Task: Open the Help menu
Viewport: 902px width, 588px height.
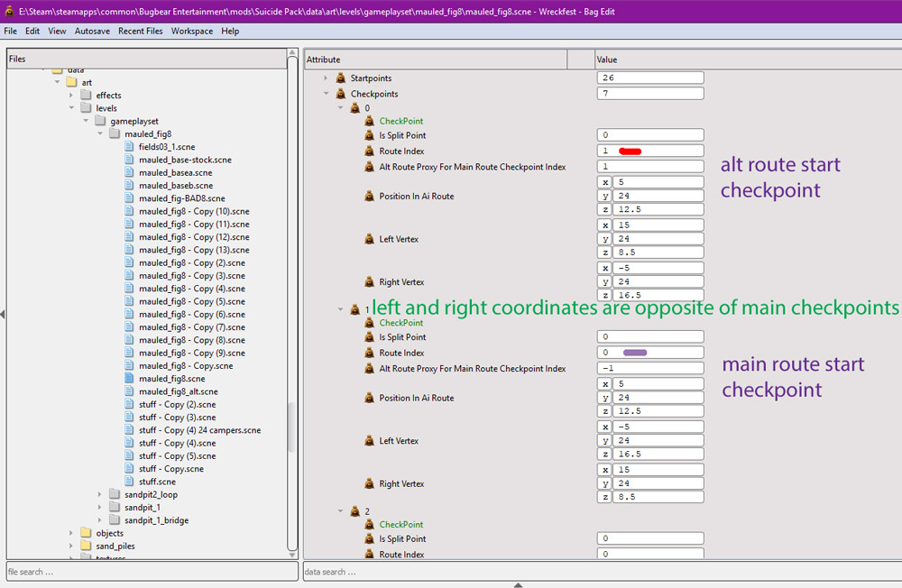Action: click(230, 31)
